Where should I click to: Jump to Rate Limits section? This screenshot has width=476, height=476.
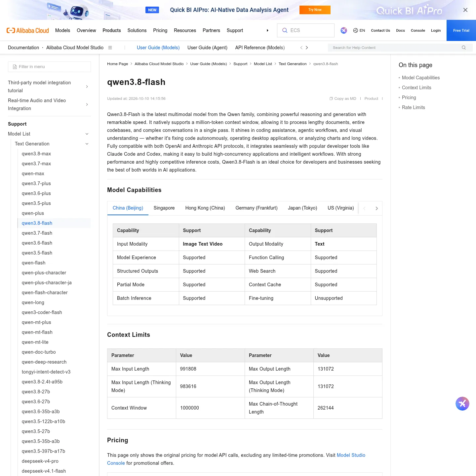(414, 107)
